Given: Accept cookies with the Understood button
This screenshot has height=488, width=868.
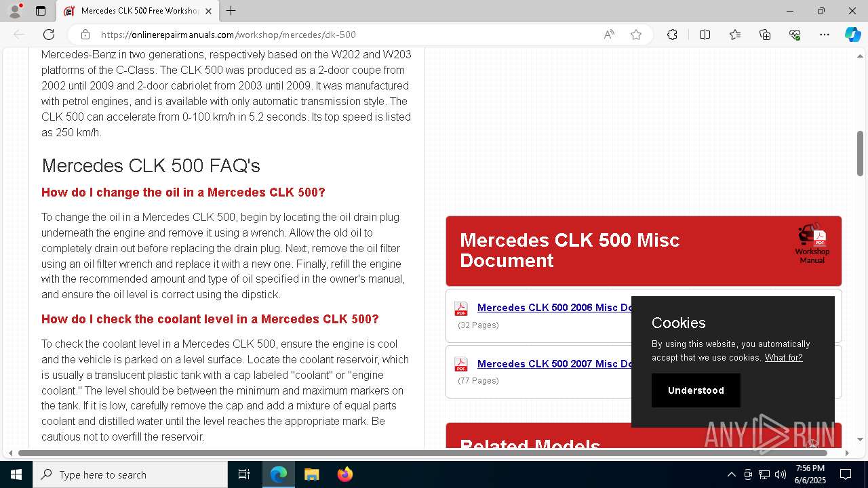Looking at the screenshot, I should click(x=696, y=390).
